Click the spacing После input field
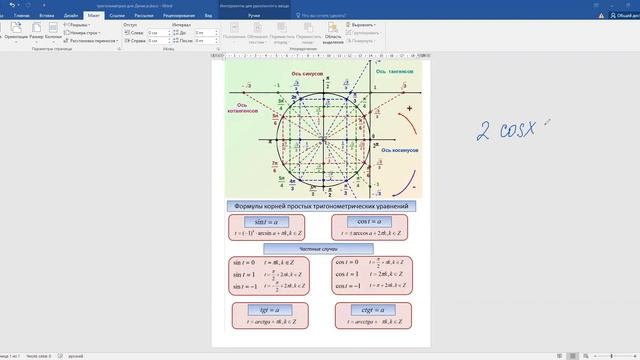Viewport: 640px width, 360px height. pyautogui.click(x=204, y=41)
